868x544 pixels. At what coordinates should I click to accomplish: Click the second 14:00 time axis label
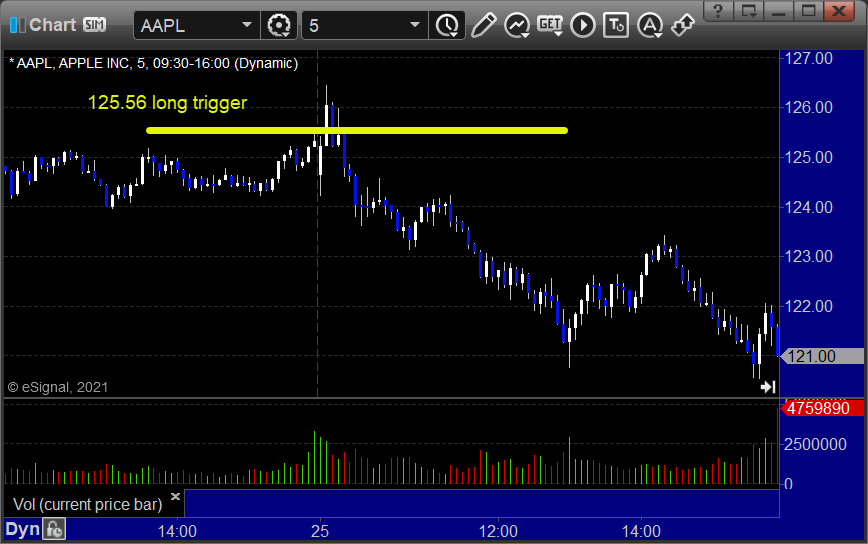click(x=641, y=531)
